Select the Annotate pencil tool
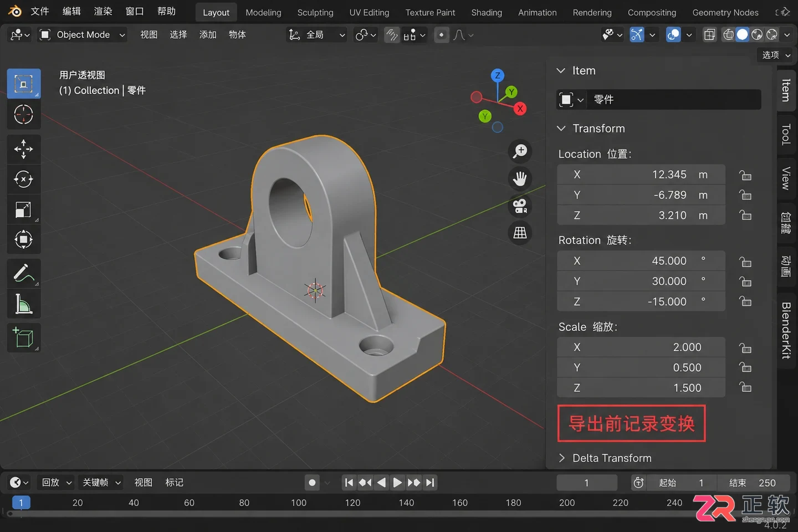798x532 pixels. click(23, 273)
